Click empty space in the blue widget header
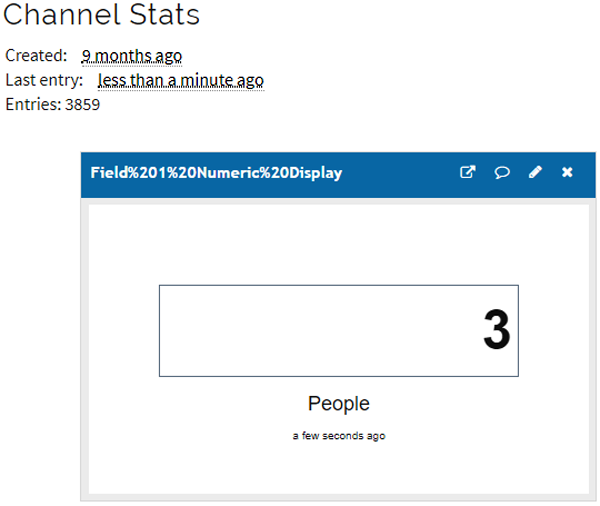 coord(400,173)
